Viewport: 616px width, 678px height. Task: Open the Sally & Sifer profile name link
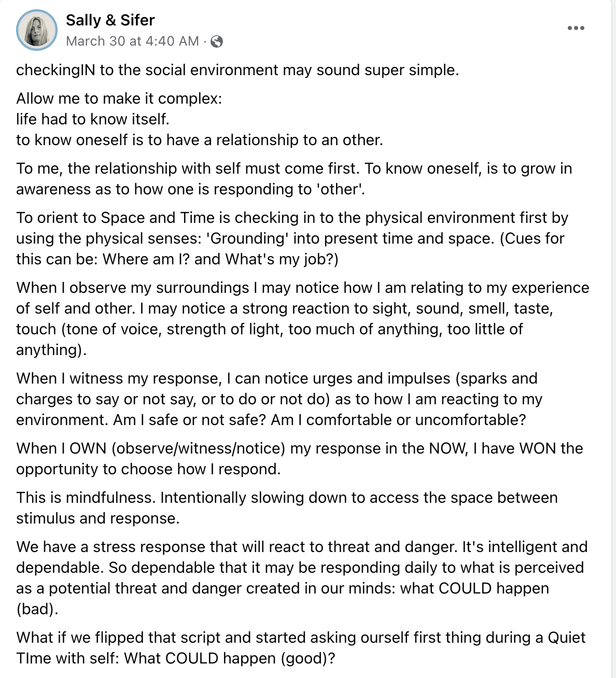pyautogui.click(x=110, y=20)
